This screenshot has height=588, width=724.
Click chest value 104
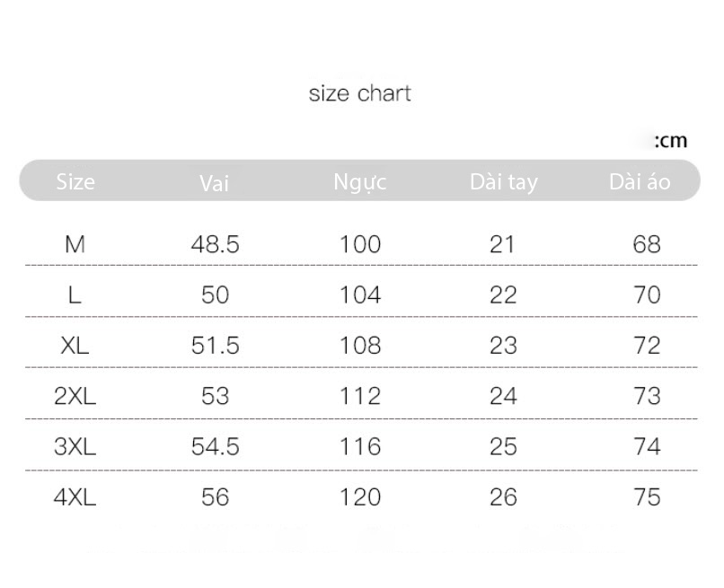(x=360, y=295)
